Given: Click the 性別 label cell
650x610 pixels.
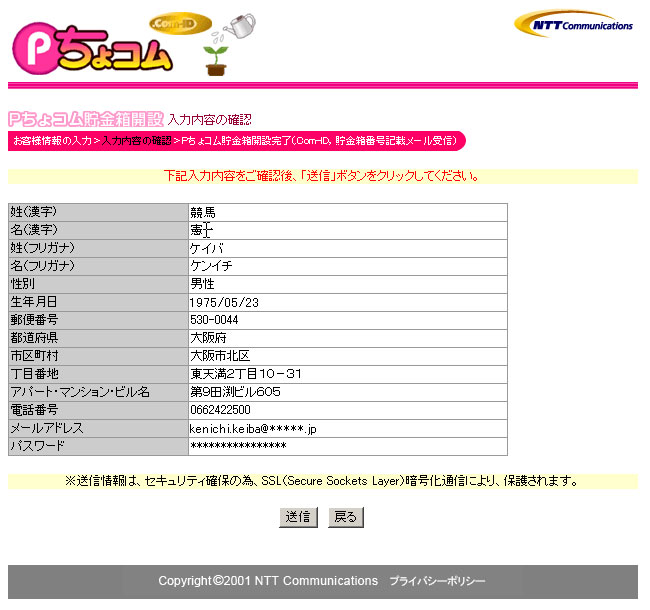Looking at the screenshot, I should pos(98,285).
